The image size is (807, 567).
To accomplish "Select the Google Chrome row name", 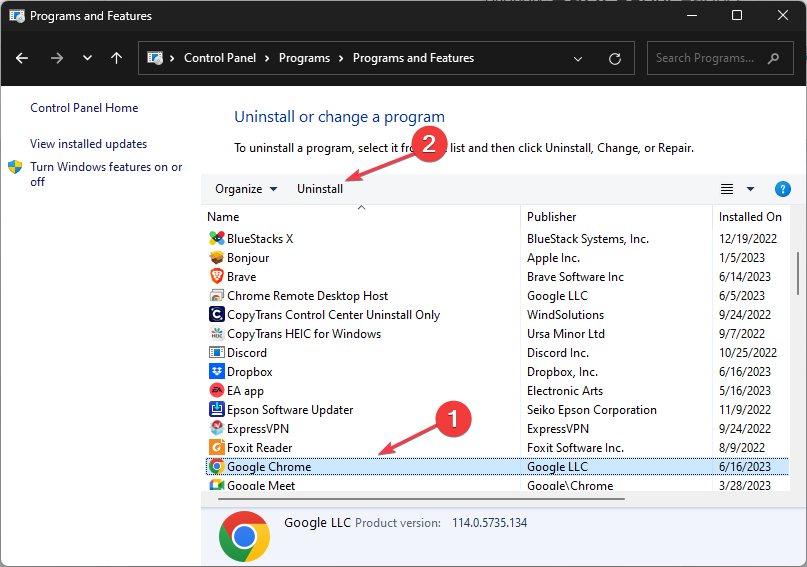I will click(x=269, y=467).
